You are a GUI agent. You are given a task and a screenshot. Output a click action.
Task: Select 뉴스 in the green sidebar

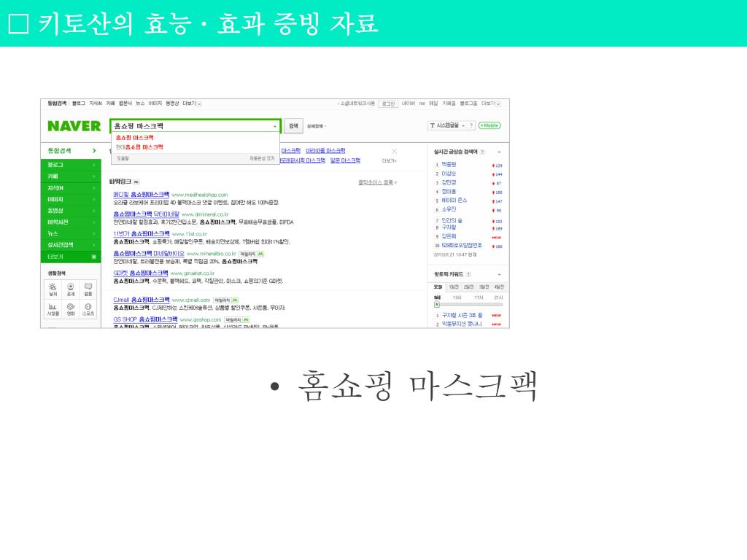(x=71, y=234)
